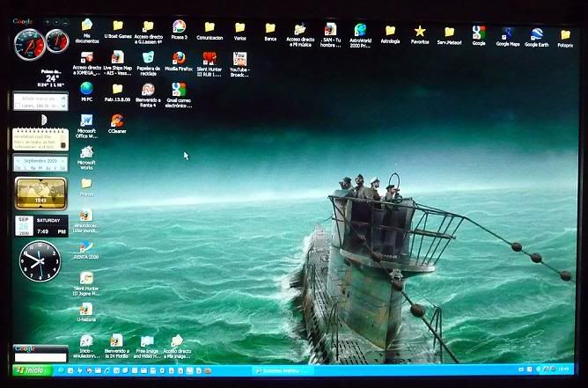Launch CCleaner

pyautogui.click(x=117, y=124)
